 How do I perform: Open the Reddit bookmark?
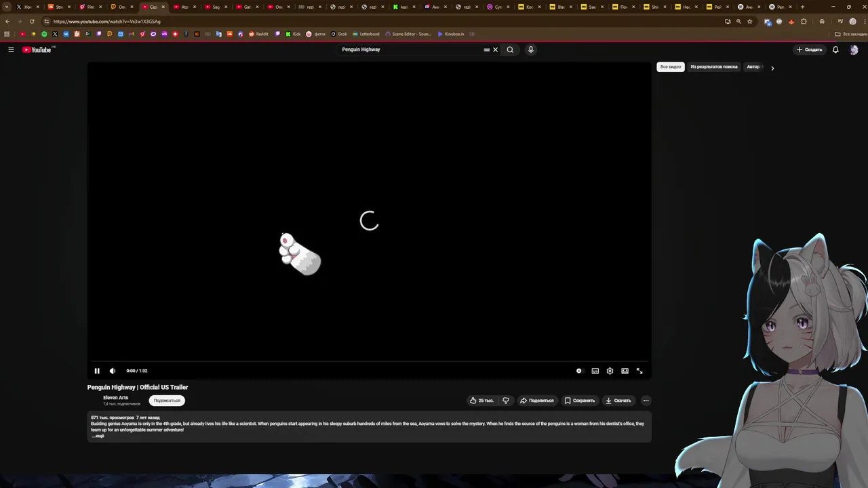point(258,34)
